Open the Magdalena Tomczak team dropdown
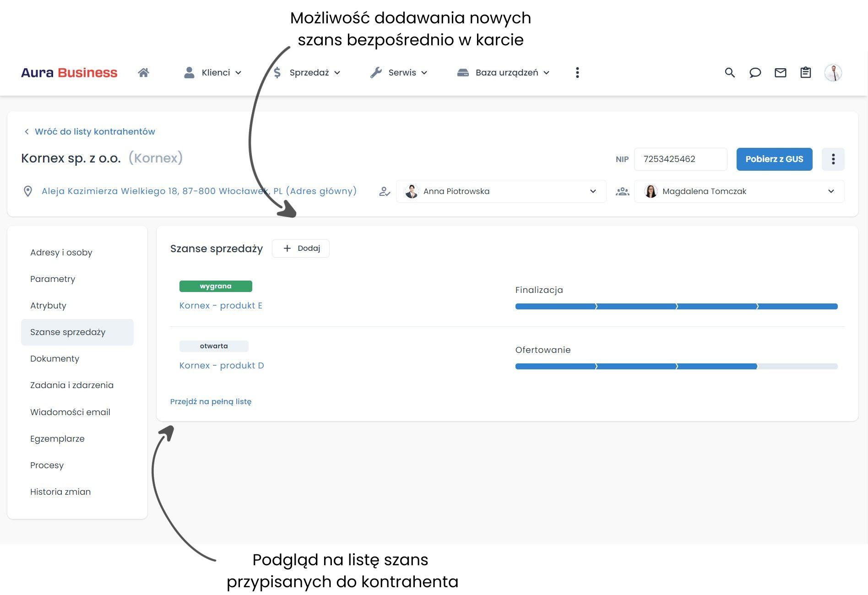 coord(739,191)
